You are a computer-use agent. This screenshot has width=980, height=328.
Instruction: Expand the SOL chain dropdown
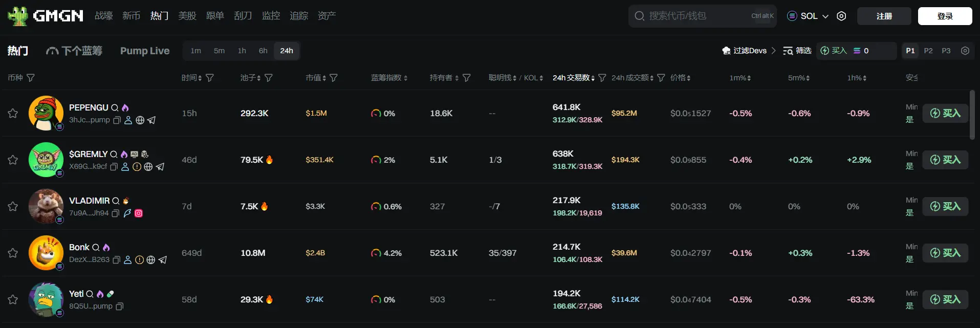coord(808,16)
